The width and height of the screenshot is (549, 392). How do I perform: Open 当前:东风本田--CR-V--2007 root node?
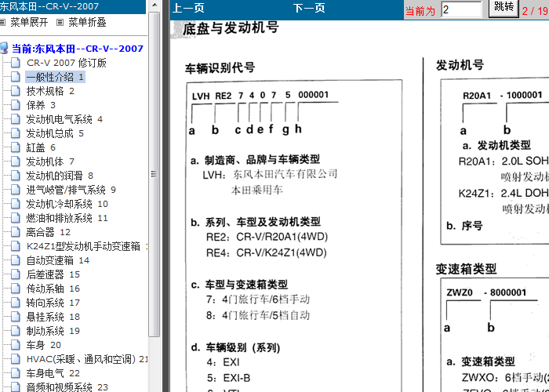tap(78, 49)
